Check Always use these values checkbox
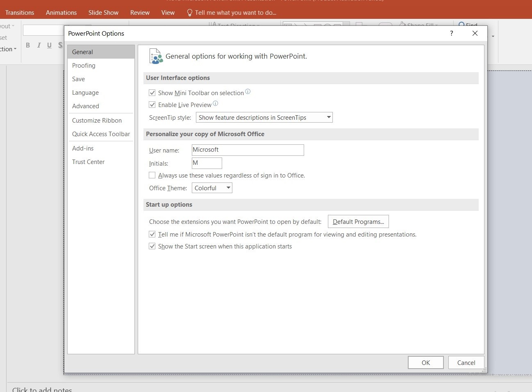 152,175
